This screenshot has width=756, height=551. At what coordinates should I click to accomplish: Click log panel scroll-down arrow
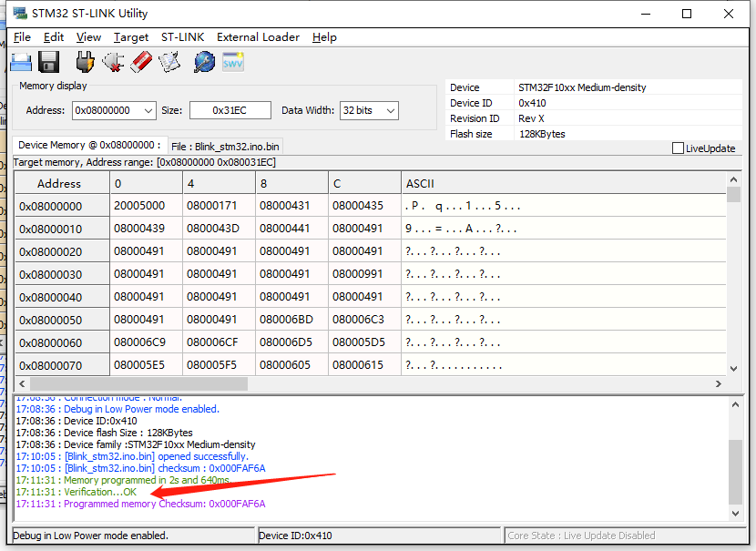pyautogui.click(x=735, y=514)
